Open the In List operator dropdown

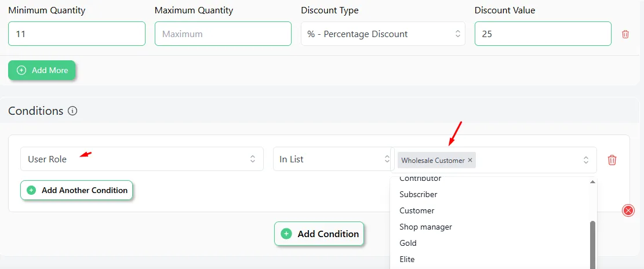click(x=332, y=159)
